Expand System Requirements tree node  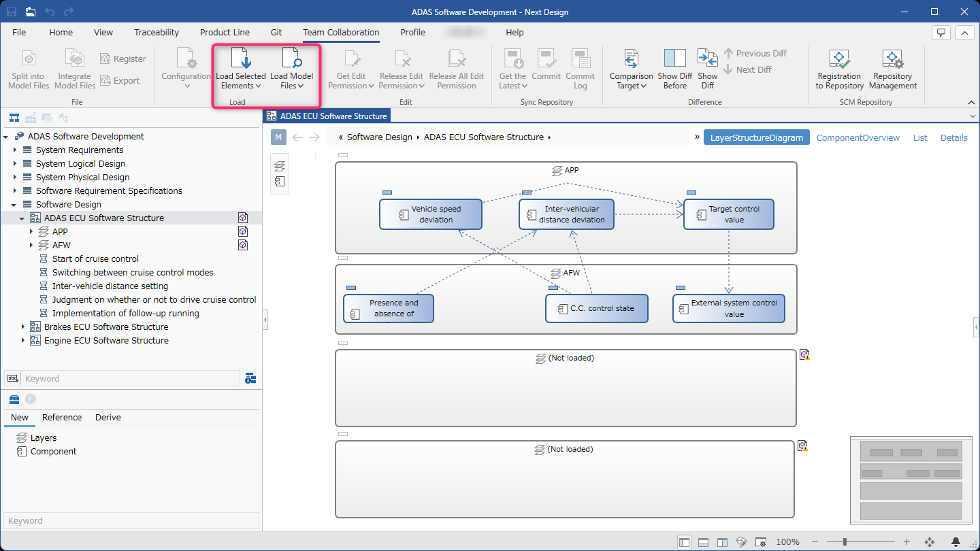(15, 150)
